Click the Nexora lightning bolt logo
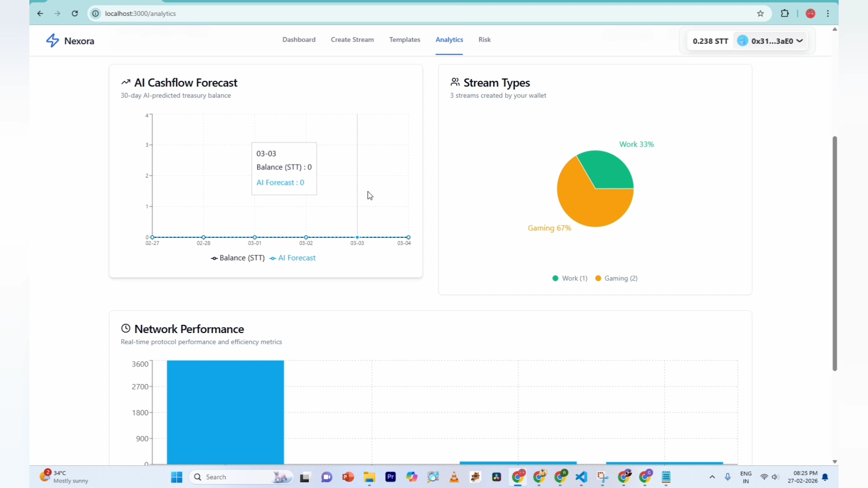The height and width of the screenshot is (488, 868). (x=52, y=41)
